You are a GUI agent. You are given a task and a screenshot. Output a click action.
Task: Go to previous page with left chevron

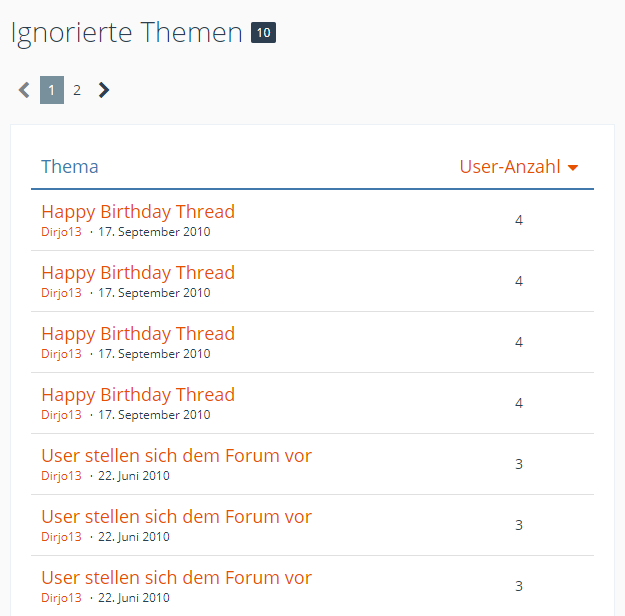tap(24, 90)
